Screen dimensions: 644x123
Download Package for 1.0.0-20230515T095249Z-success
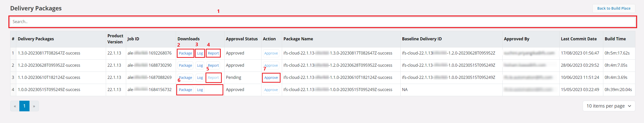coord(185,90)
